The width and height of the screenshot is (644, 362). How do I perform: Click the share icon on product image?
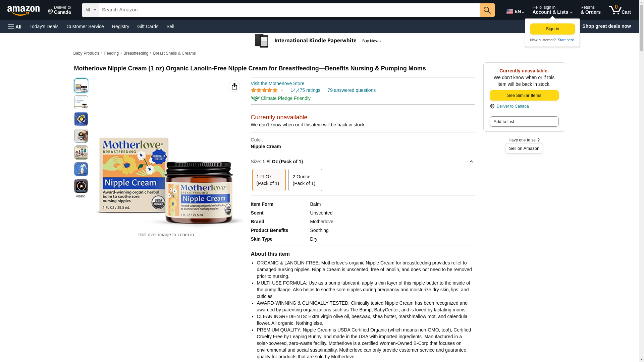tap(234, 86)
